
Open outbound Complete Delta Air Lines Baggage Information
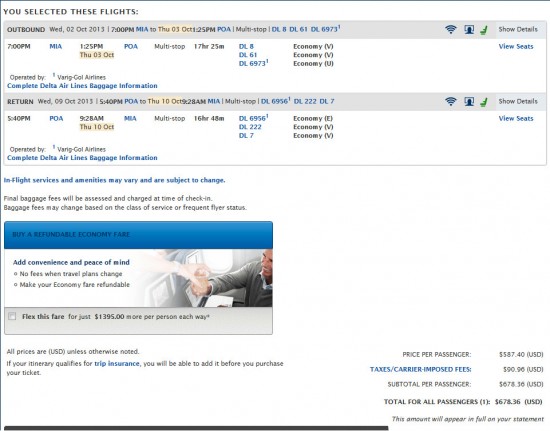(x=82, y=86)
